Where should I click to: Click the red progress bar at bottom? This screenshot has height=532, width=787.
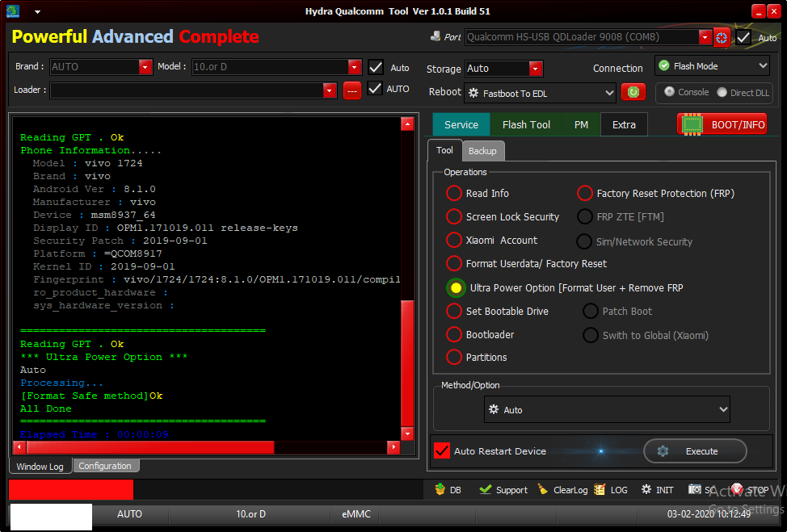coord(71,489)
